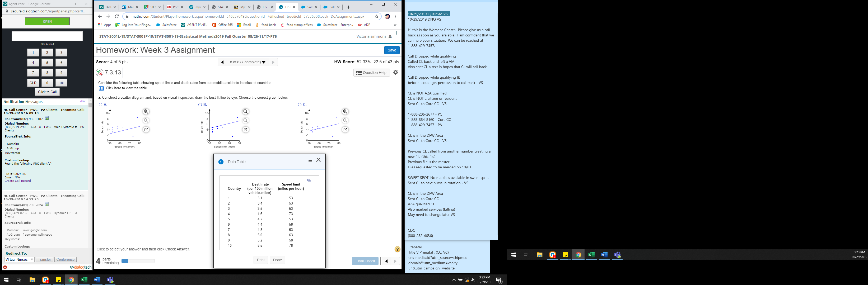Click the bookmark star in the address bar
This screenshot has width=868, height=285.
pos(377,16)
